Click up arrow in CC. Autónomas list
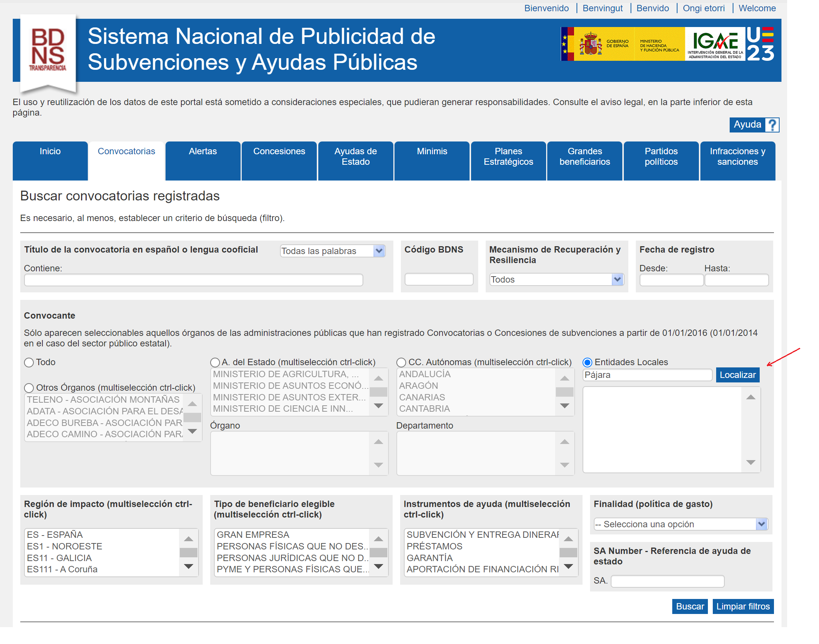The image size is (819, 644). pyautogui.click(x=565, y=378)
